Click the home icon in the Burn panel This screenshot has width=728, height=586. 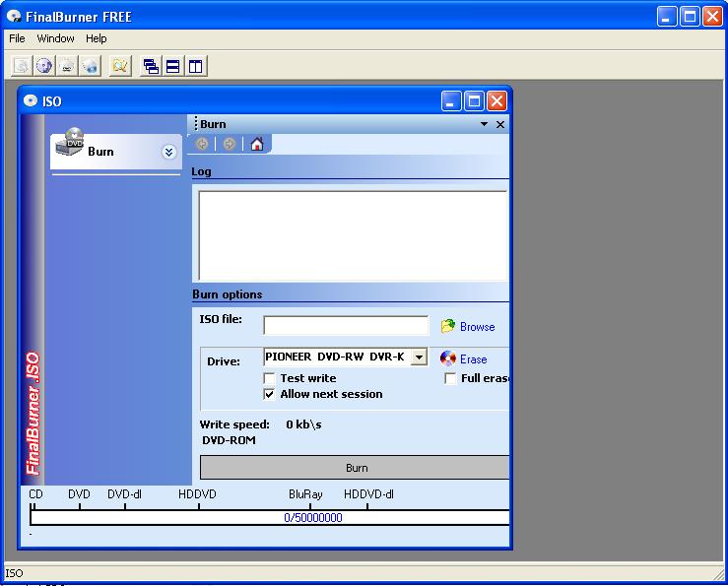pyautogui.click(x=257, y=144)
